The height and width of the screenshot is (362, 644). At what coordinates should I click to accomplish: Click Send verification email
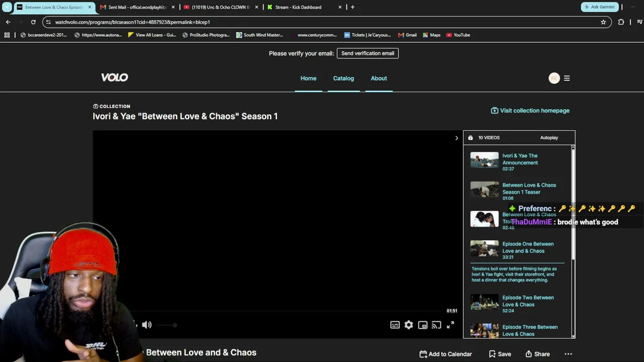(x=368, y=53)
